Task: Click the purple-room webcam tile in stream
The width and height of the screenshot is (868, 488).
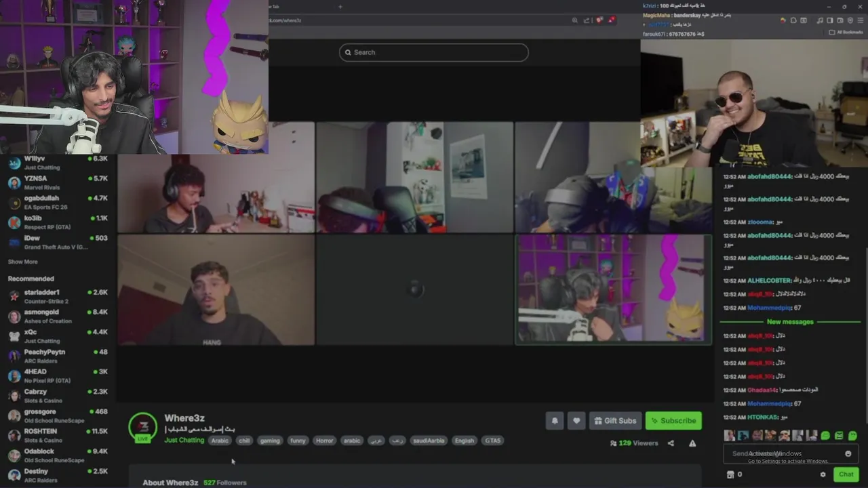Action: pos(614,289)
